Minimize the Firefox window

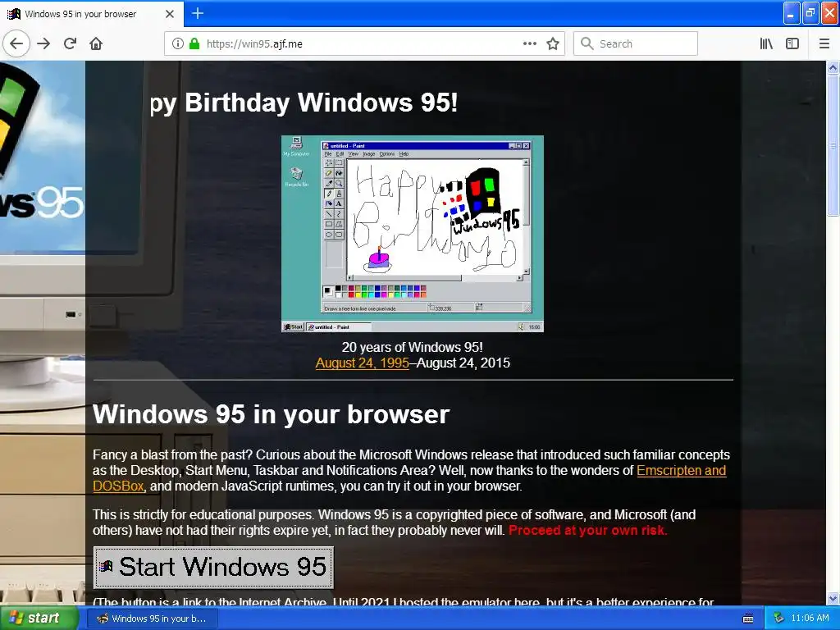point(792,13)
